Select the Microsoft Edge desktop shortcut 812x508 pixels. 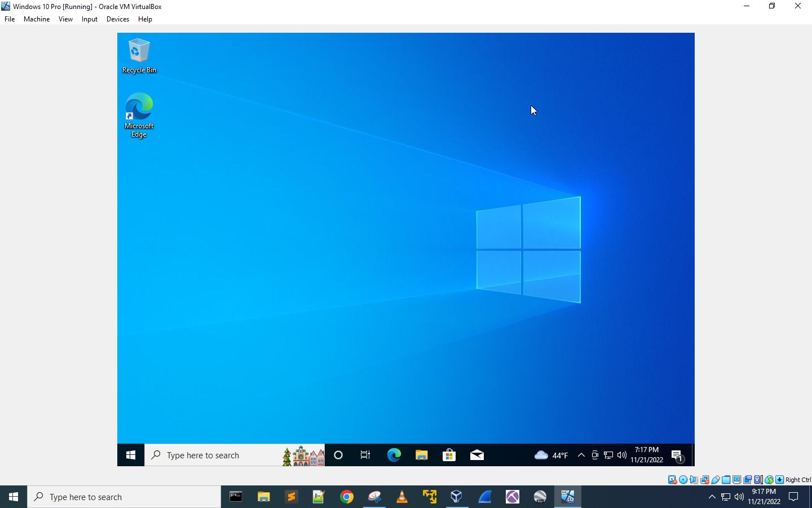(139, 115)
